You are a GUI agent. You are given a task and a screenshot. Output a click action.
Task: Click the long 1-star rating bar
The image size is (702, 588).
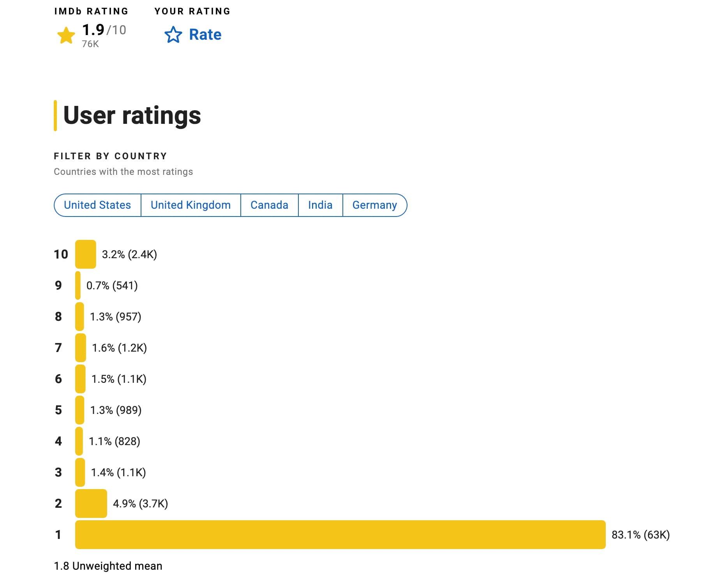pyautogui.click(x=340, y=535)
